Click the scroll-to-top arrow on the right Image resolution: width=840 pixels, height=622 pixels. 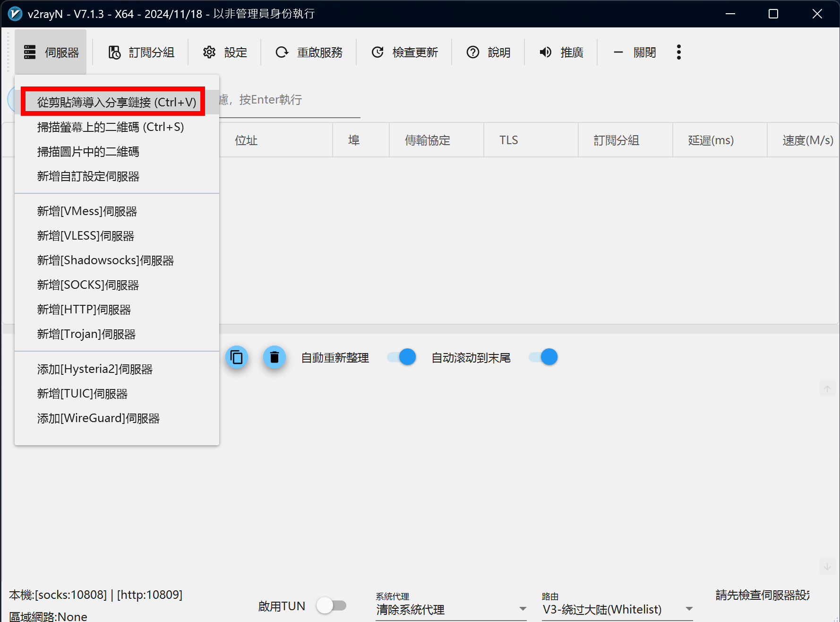click(828, 389)
